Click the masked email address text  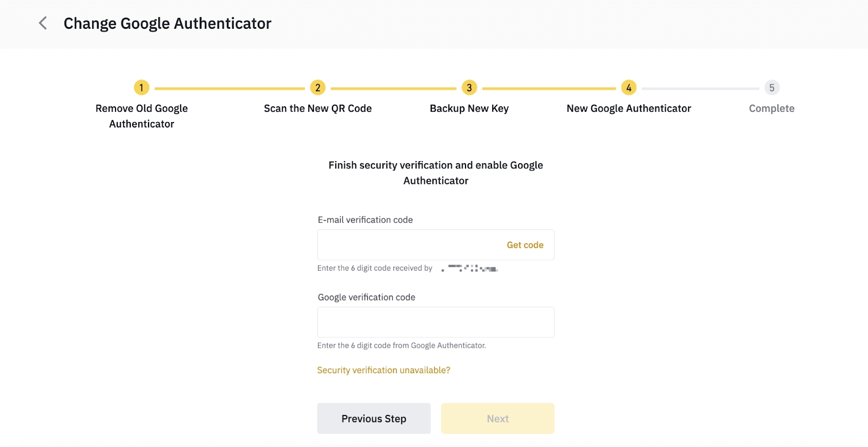point(470,268)
